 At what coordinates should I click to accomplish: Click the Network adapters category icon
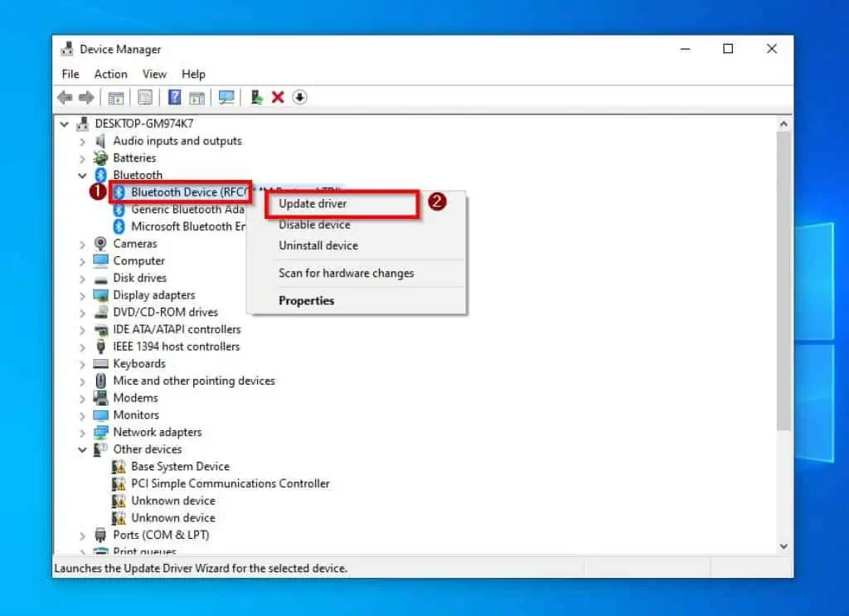[x=100, y=433]
